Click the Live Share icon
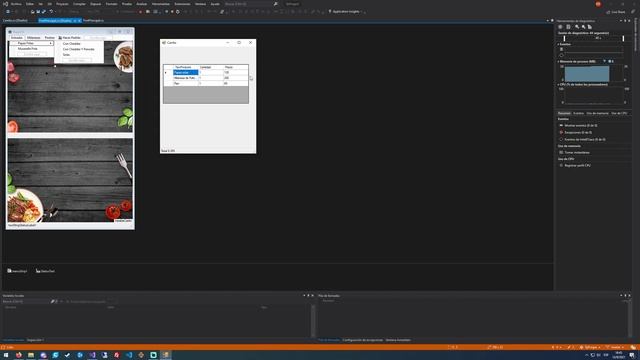This screenshot has height=360, width=640. point(608,12)
